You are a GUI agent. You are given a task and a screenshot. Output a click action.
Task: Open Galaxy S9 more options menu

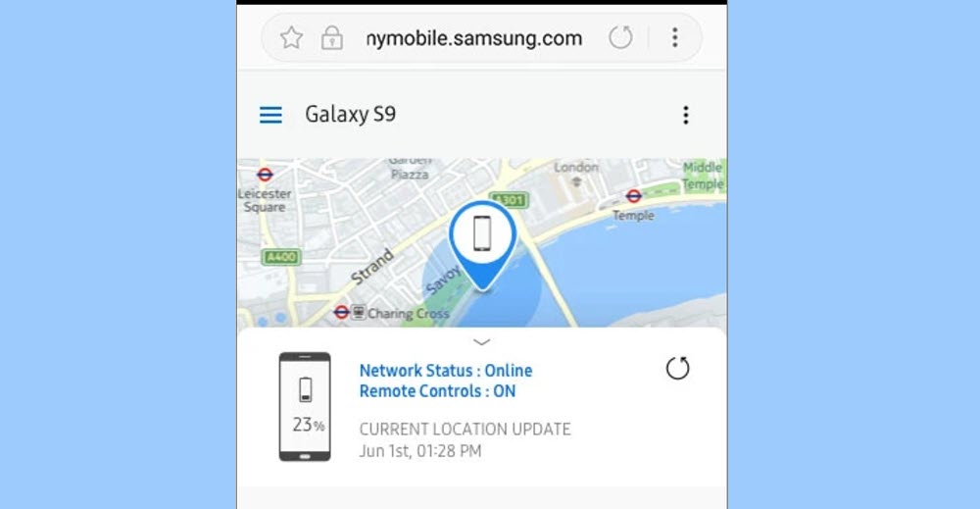[686, 115]
